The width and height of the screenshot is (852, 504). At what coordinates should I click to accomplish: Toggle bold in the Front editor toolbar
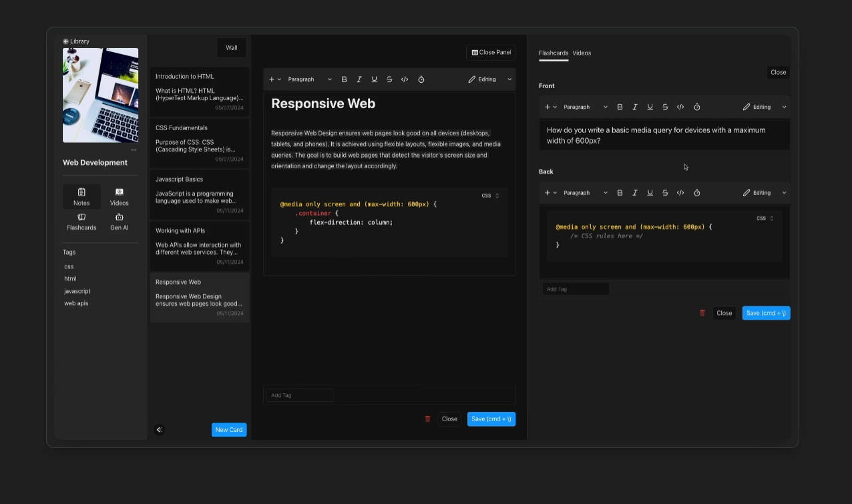click(620, 107)
